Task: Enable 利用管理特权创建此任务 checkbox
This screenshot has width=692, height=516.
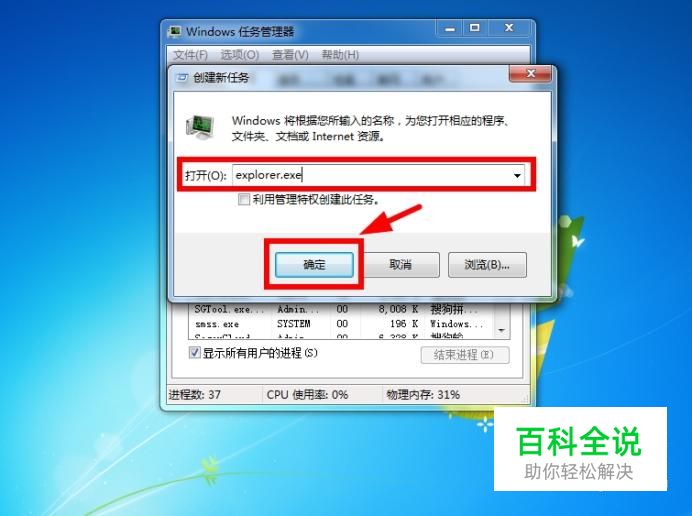Action: click(244, 200)
